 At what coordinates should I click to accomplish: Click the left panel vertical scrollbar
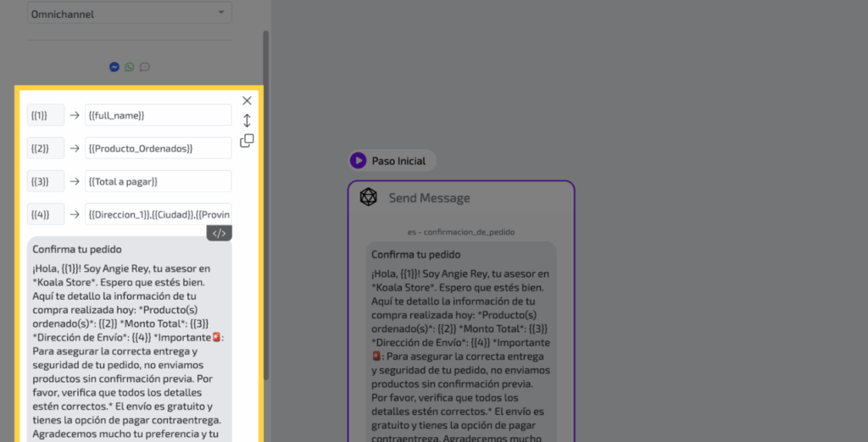(266, 203)
